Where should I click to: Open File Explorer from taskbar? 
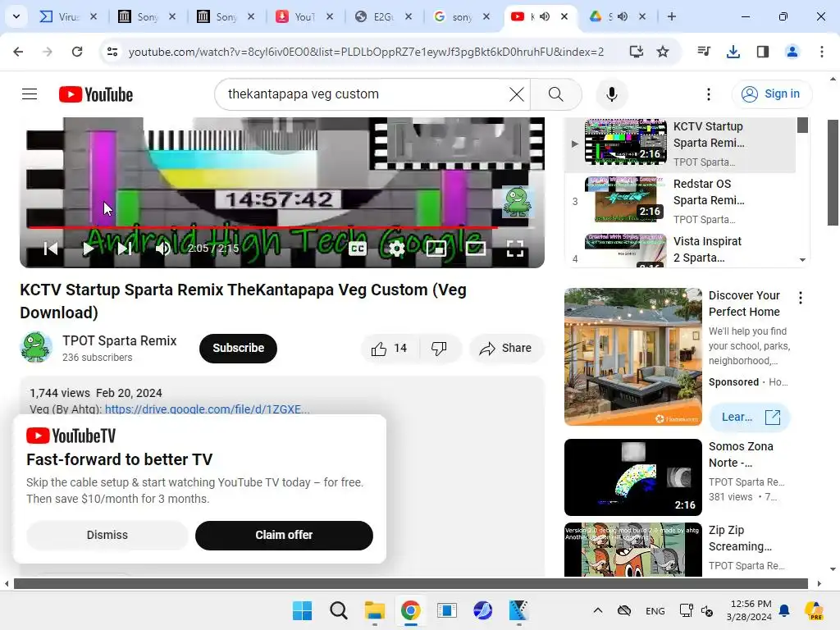tap(374, 610)
